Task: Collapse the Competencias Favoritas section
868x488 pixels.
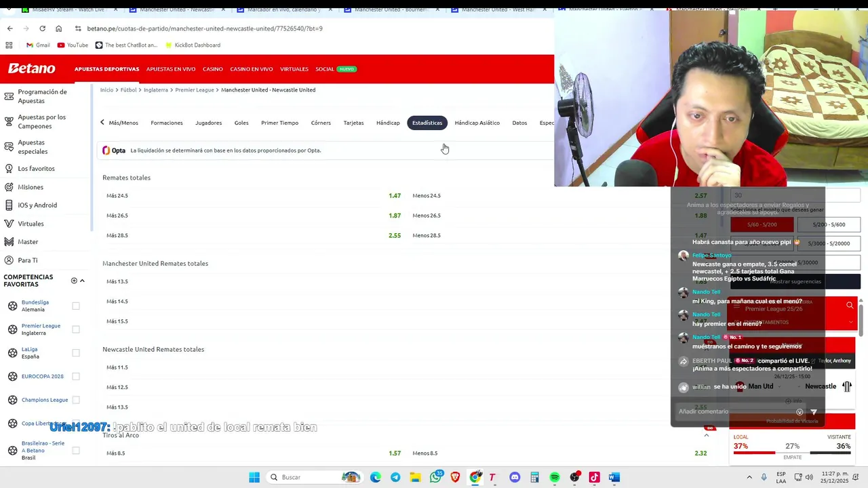Action: tap(82, 281)
